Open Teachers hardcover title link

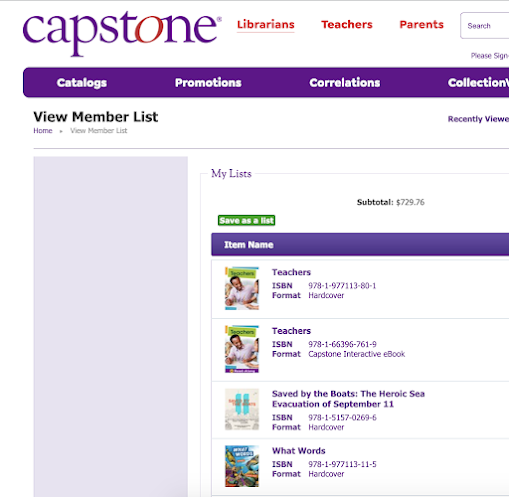(291, 272)
